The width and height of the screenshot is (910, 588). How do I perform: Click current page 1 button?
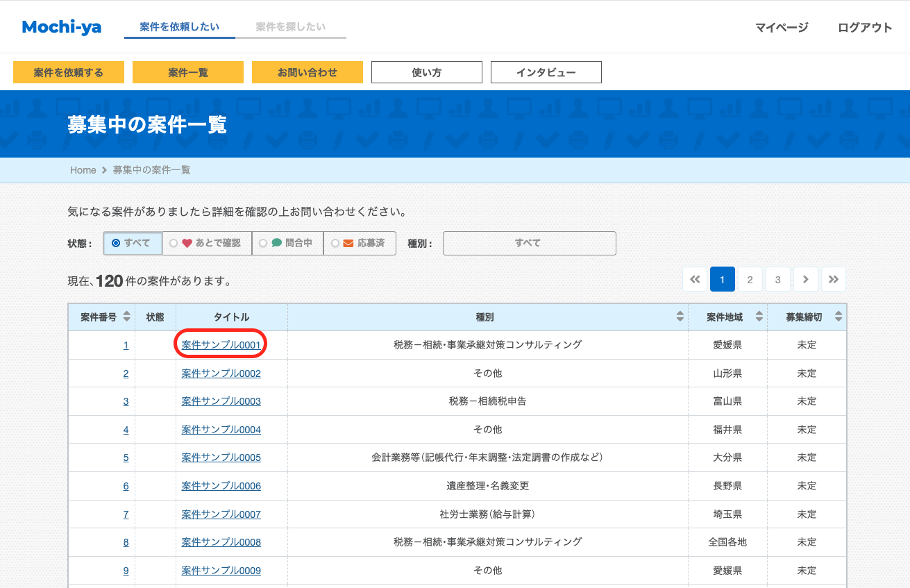[x=722, y=279]
